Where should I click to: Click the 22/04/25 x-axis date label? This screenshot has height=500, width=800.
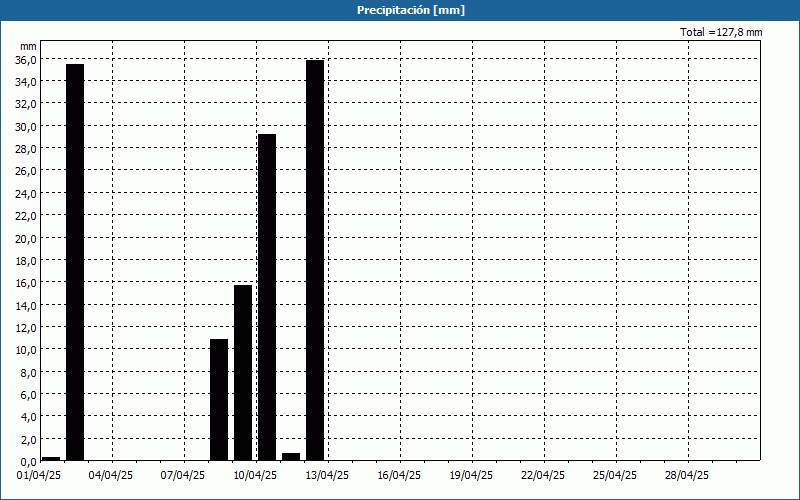543,476
